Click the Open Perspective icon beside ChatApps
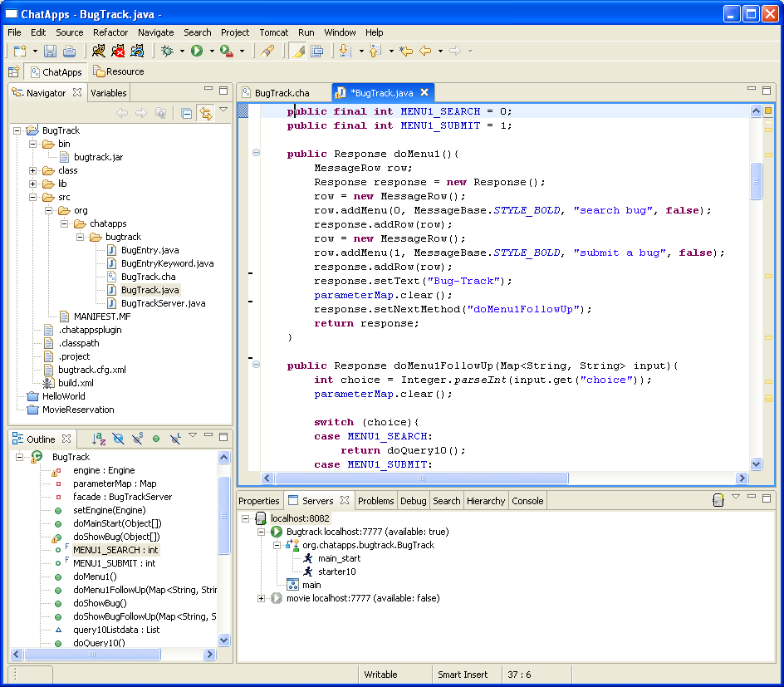784x687 pixels. (13, 72)
